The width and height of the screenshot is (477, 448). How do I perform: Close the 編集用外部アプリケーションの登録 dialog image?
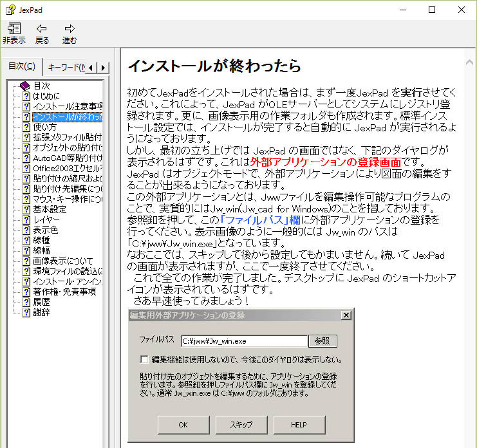346,315
